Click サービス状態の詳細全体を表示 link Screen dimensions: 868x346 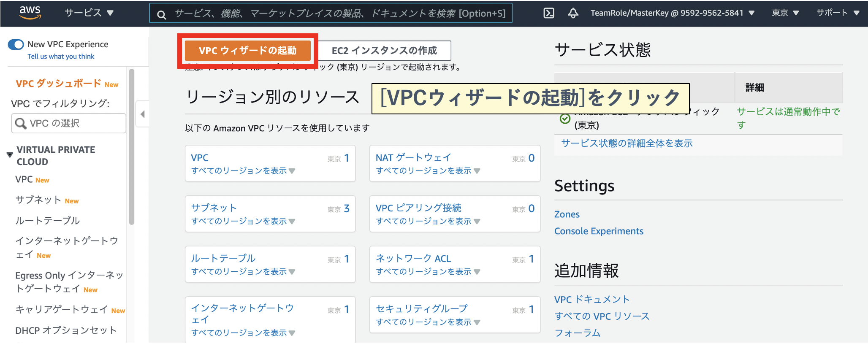click(x=627, y=143)
